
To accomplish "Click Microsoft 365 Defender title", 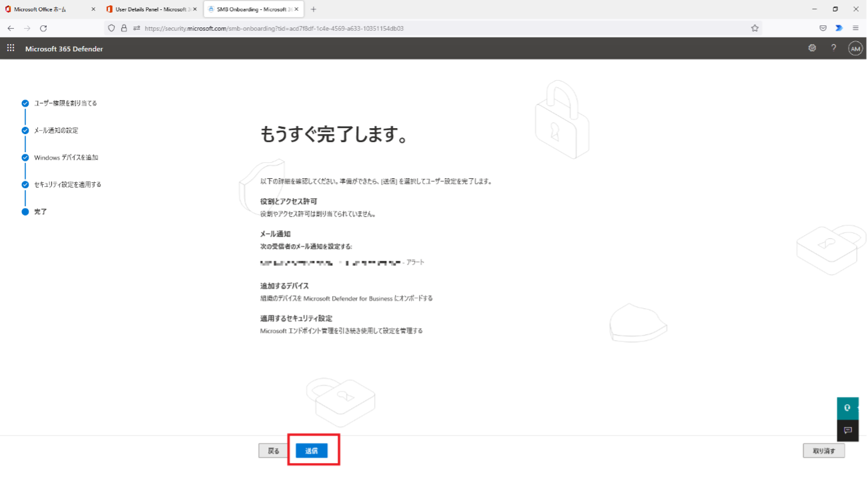I will [64, 49].
